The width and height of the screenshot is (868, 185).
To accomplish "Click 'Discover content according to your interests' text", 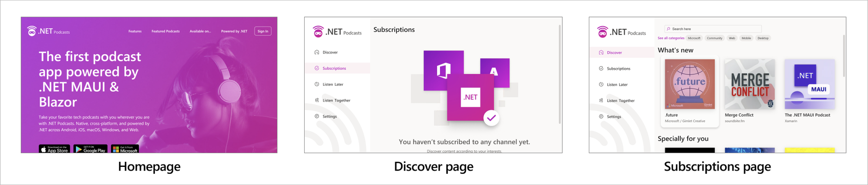I will tap(464, 151).
